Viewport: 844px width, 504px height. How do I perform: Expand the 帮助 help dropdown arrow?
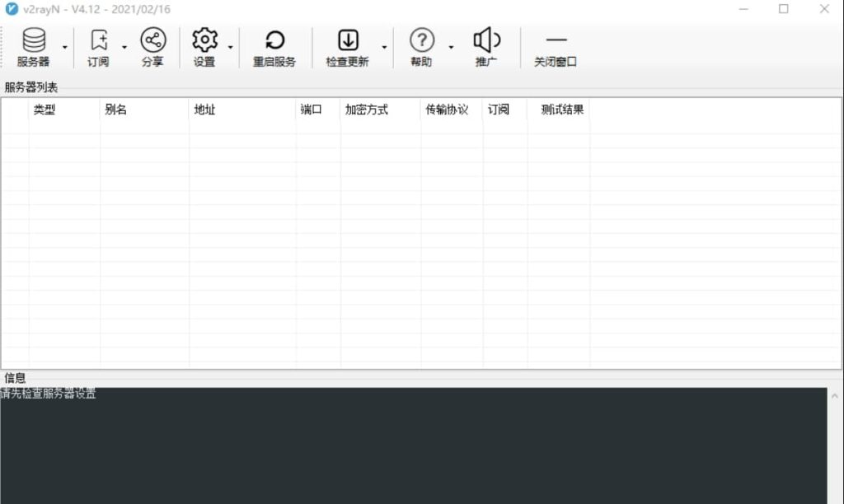pos(450,48)
